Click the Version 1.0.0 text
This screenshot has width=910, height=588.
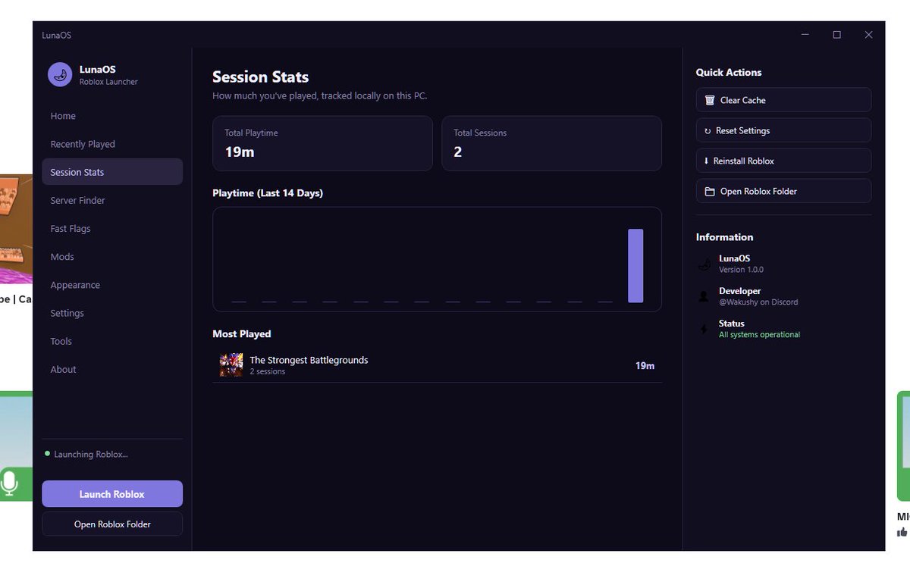pos(742,270)
